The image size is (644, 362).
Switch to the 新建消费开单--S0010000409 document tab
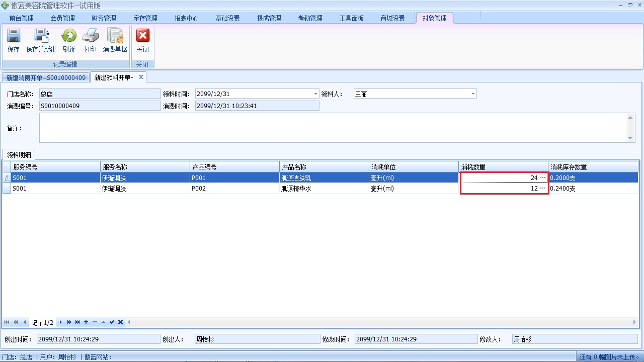(x=46, y=78)
